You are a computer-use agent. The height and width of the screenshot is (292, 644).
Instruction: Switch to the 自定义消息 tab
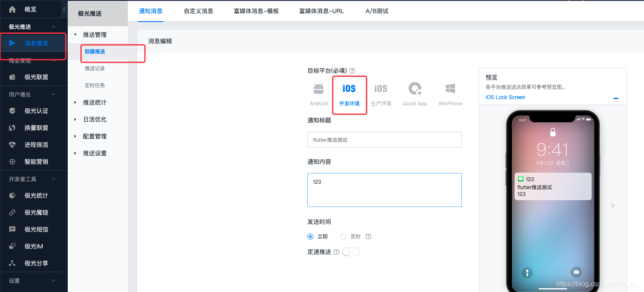199,11
